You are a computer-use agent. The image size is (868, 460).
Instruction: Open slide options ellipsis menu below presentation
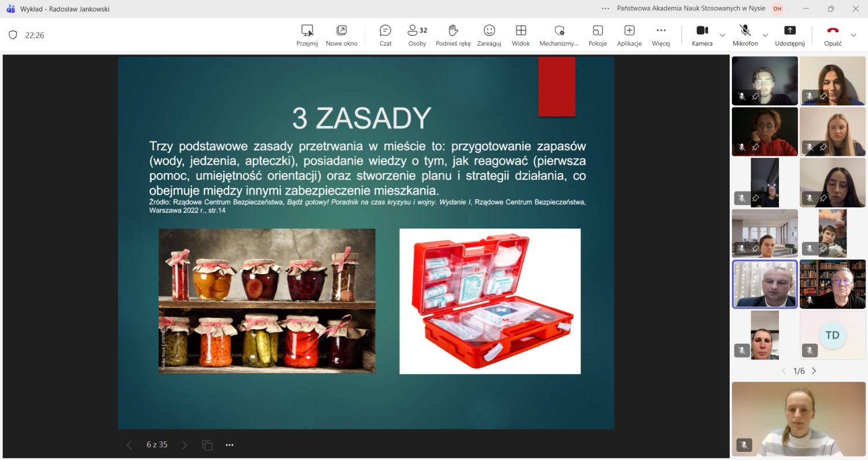coord(230,445)
